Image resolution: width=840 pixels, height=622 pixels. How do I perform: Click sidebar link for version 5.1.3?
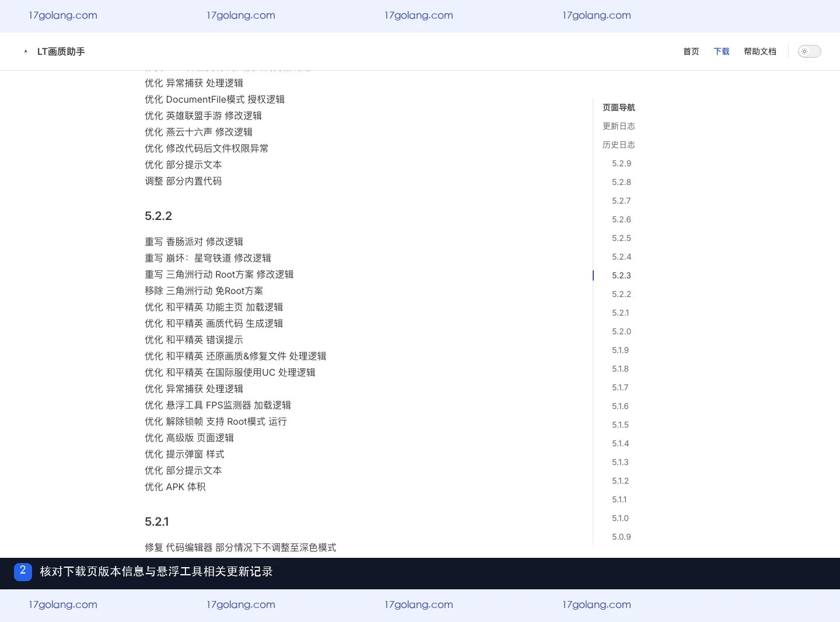(x=621, y=462)
